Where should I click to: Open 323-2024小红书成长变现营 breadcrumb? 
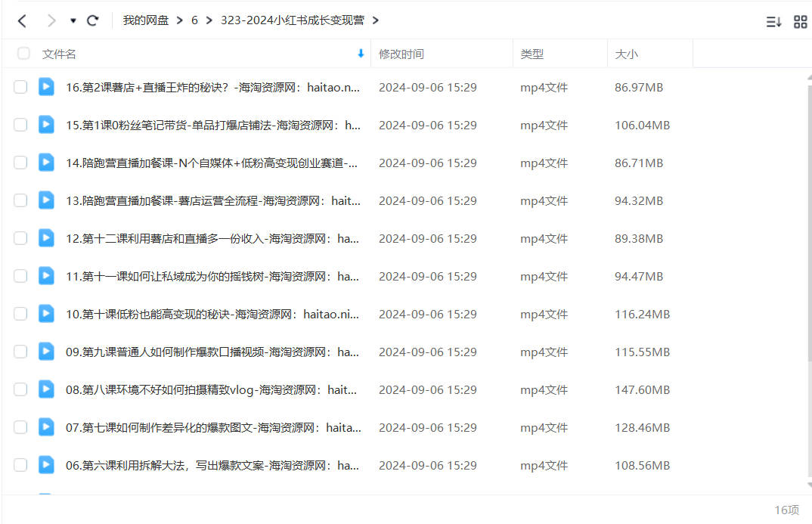293,20
